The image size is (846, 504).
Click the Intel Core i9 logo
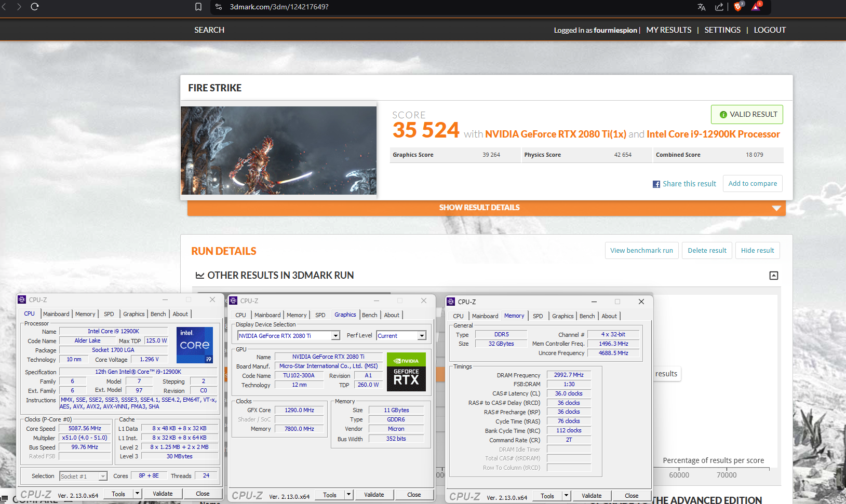[195, 345]
